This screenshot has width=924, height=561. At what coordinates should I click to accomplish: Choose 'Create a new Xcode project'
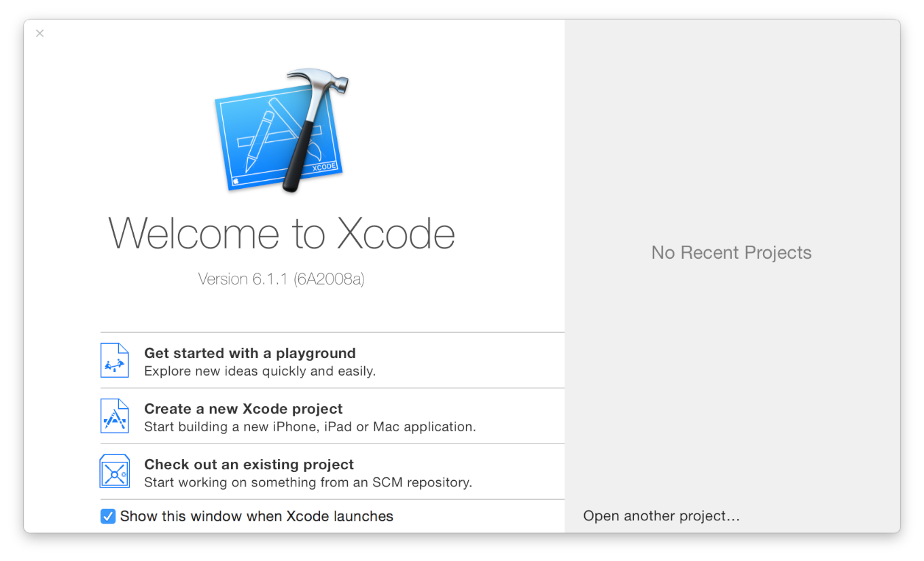coord(243,409)
